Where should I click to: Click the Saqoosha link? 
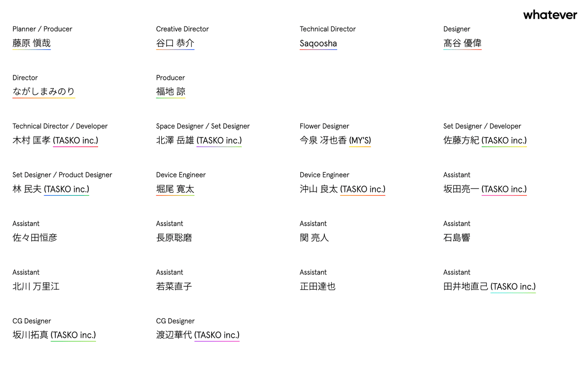click(318, 44)
